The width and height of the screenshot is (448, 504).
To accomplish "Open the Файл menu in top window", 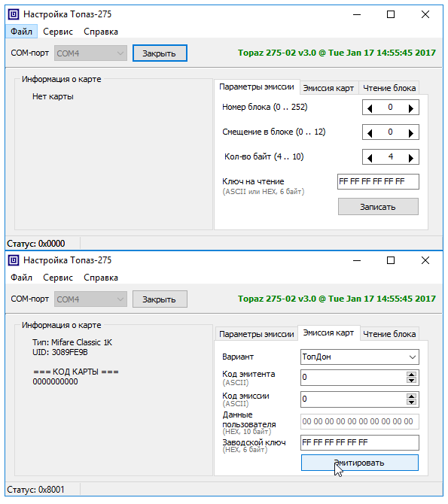I will (21, 32).
